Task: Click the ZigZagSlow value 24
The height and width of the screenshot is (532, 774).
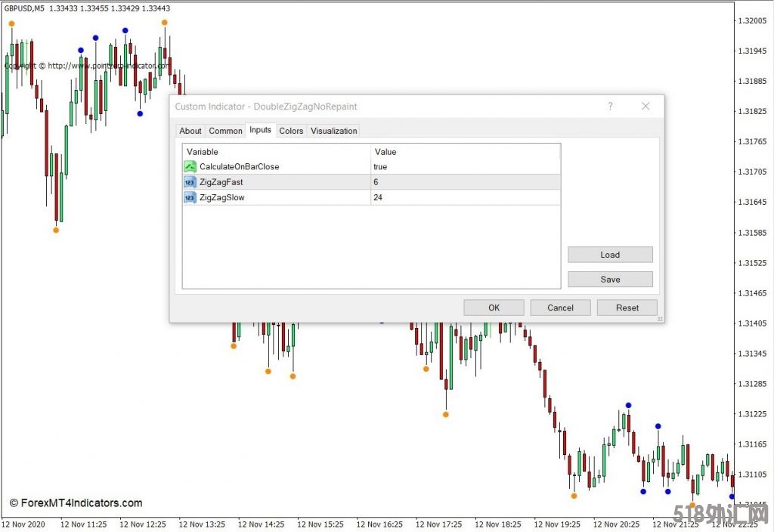Action: [x=466, y=197]
